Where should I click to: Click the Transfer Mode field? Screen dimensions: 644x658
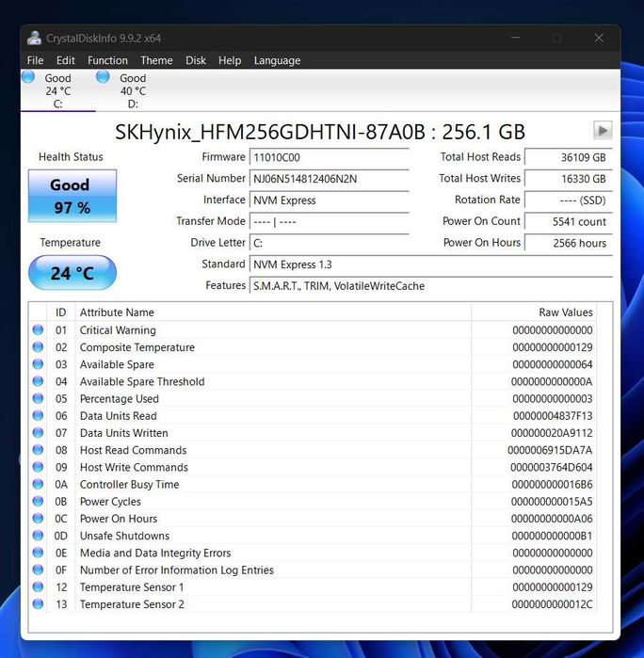pos(330,221)
